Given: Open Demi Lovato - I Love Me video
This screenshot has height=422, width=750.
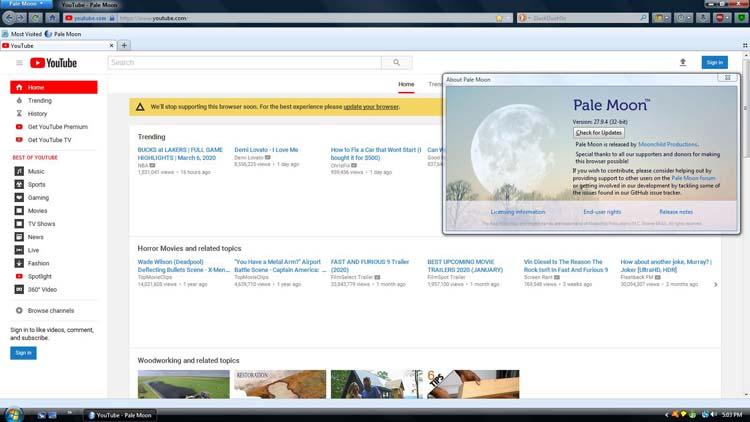Looking at the screenshot, I should [x=266, y=150].
